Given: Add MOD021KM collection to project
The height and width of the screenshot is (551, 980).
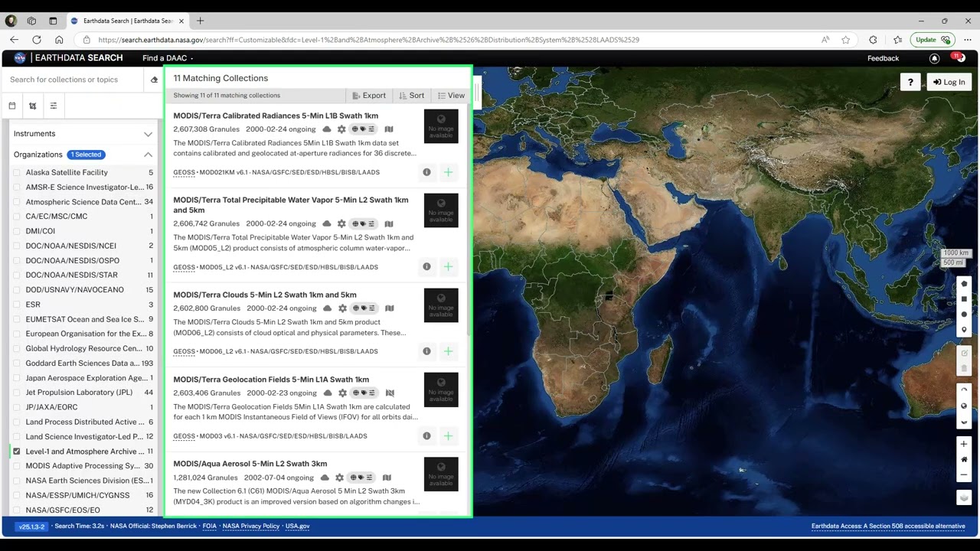Looking at the screenshot, I should pos(448,172).
